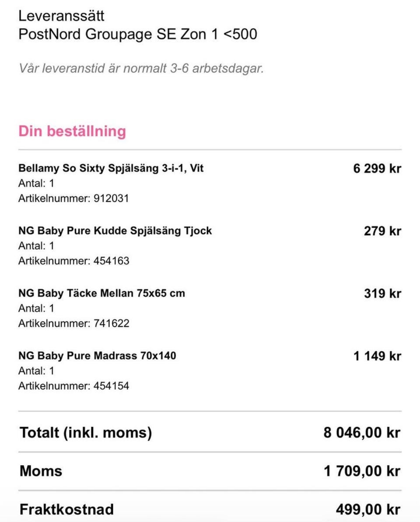The width and height of the screenshot is (420, 522).
Task: Select PostNord Groupage SE Zon 1 text
Action: 137,35
